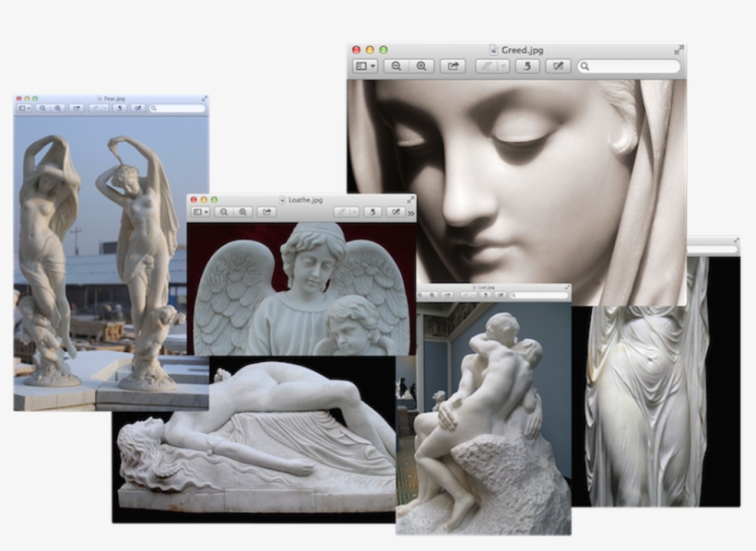Open sidebar view menu in Greed.jpg window
756x551 pixels.
pyautogui.click(x=365, y=66)
